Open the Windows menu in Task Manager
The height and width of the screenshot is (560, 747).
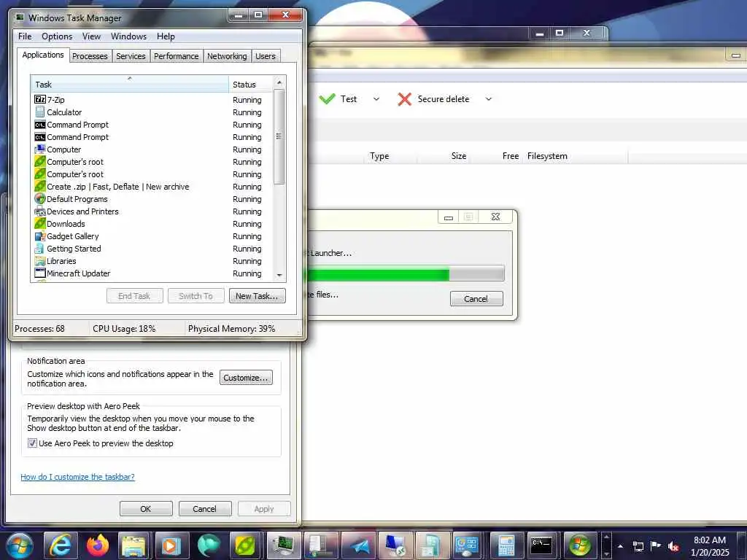[128, 36]
